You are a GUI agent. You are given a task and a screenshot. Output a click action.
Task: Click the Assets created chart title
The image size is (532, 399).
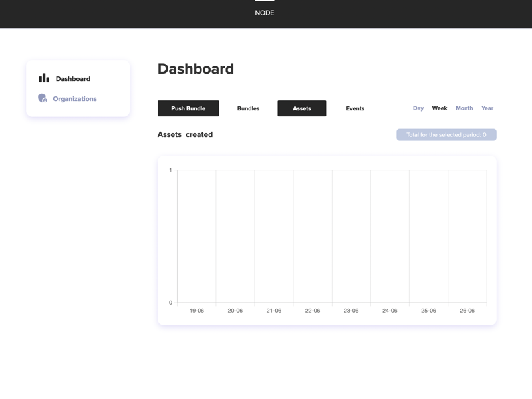click(x=185, y=134)
